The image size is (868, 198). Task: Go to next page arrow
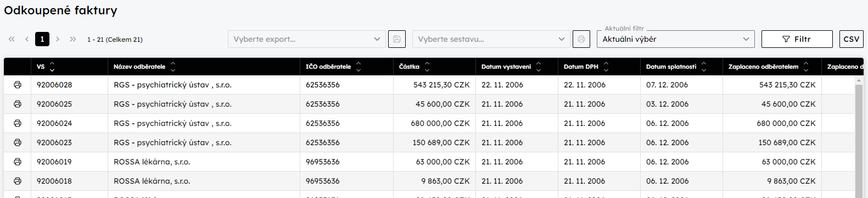tap(58, 39)
